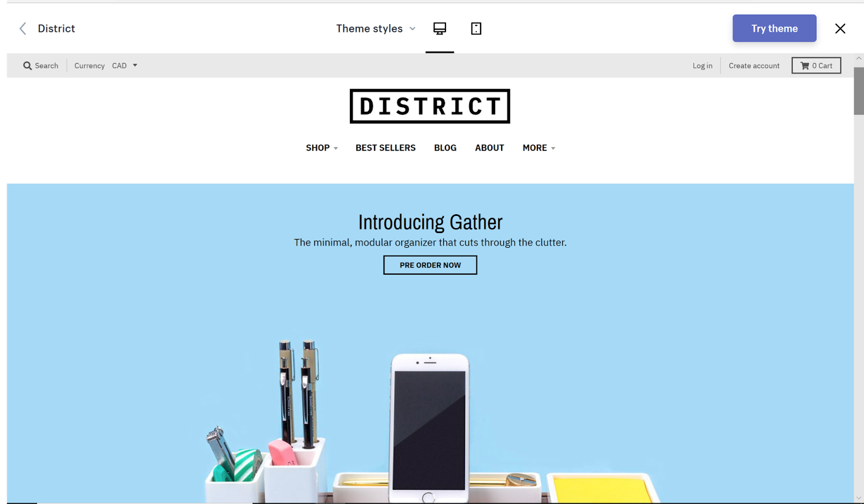Click the PRE ORDER NOW button
The width and height of the screenshot is (864, 504).
point(430,265)
